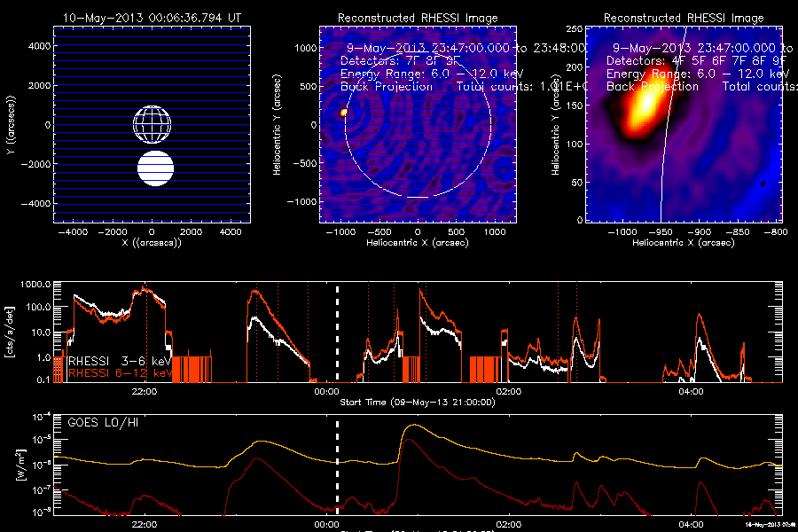The width and height of the screenshot is (798, 532).
Task: Click the '04:00' tick under RHESSI light curve
Action: tap(691, 392)
